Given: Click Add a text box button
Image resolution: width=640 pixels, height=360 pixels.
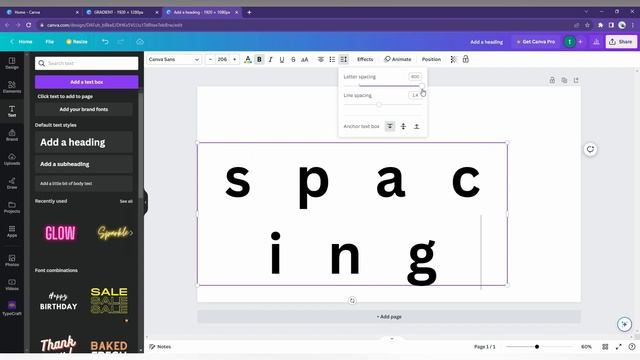Looking at the screenshot, I should click(x=87, y=82).
